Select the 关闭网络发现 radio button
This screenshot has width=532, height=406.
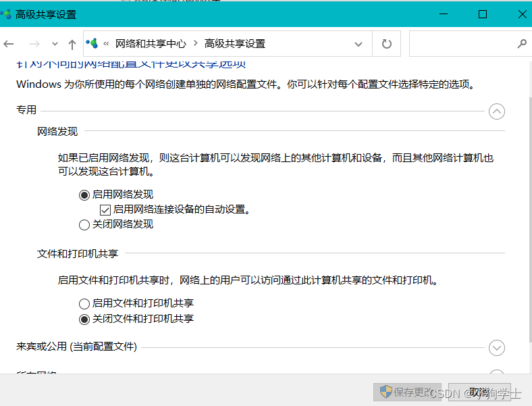pos(84,225)
